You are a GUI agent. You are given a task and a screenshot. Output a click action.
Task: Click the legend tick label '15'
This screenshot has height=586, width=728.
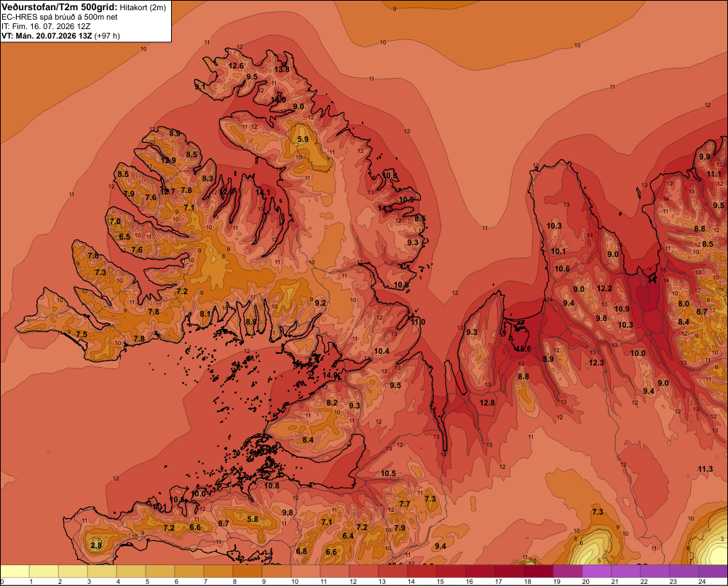coord(440,582)
